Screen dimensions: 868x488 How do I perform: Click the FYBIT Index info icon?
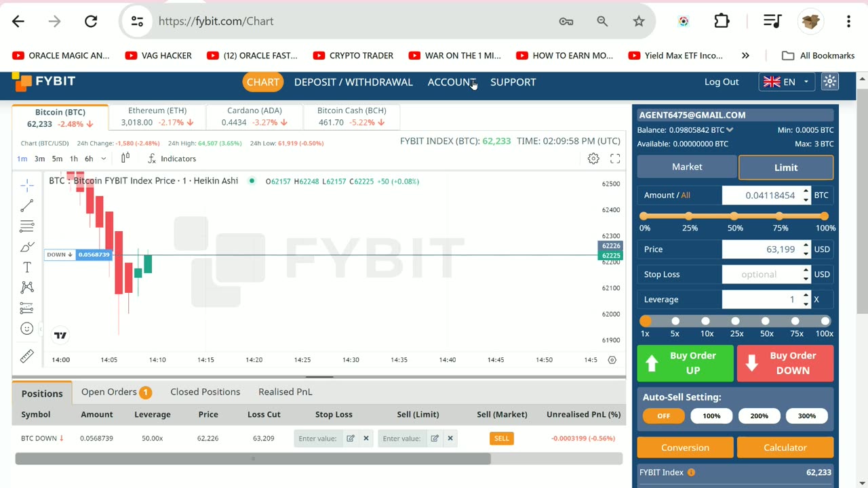[x=691, y=472]
